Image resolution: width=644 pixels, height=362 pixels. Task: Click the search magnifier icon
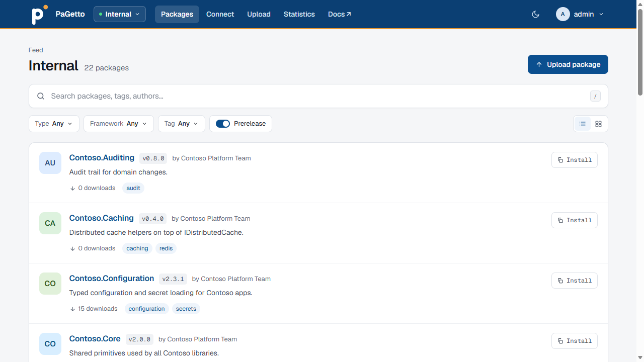click(x=41, y=96)
